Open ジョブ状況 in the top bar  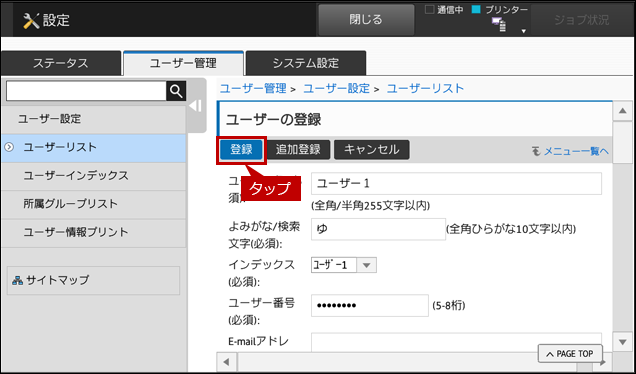click(x=582, y=20)
